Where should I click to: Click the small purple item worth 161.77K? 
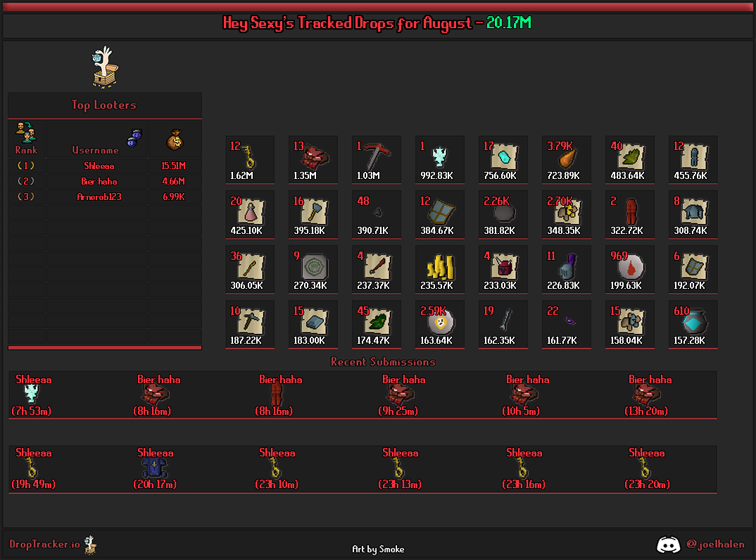pyautogui.click(x=567, y=325)
